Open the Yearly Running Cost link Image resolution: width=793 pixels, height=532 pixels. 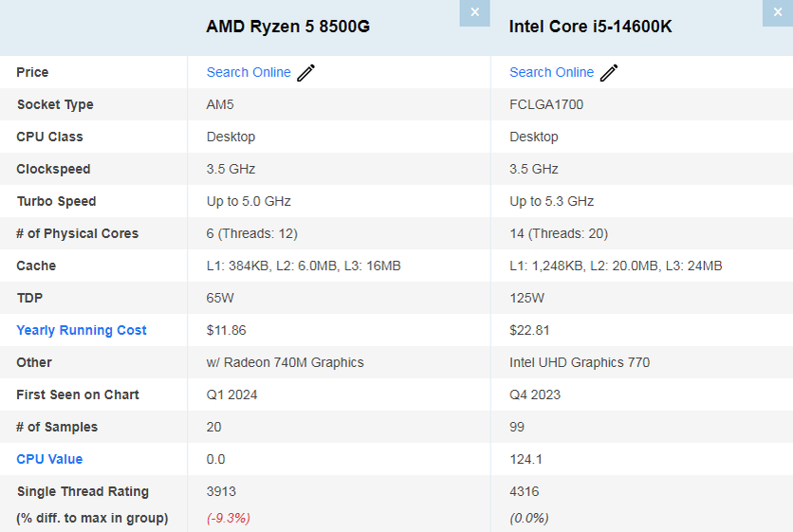click(82, 330)
